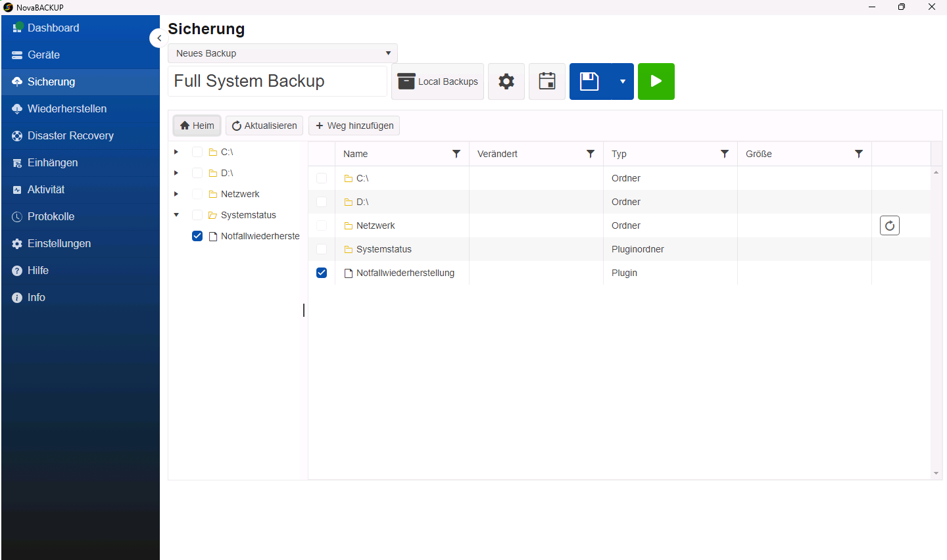Click the refresh icon in Netzwerk row
947x560 pixels.
click(x=890, y=225)
